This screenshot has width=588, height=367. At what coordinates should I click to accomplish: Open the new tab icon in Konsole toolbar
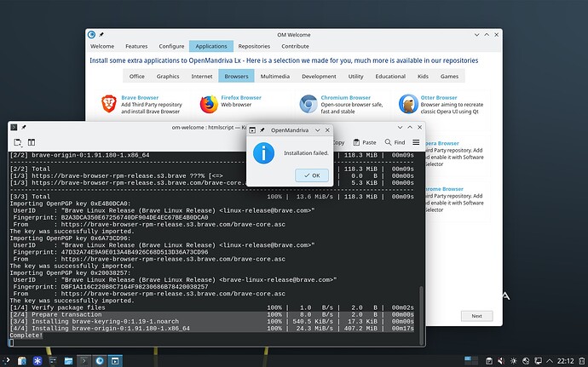[x=17, y=142]
